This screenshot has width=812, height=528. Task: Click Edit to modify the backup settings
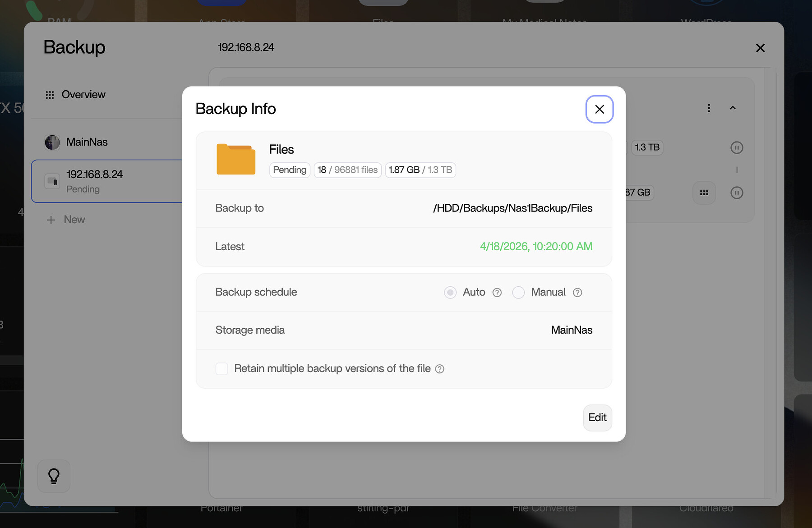click(x=597, y=418)
